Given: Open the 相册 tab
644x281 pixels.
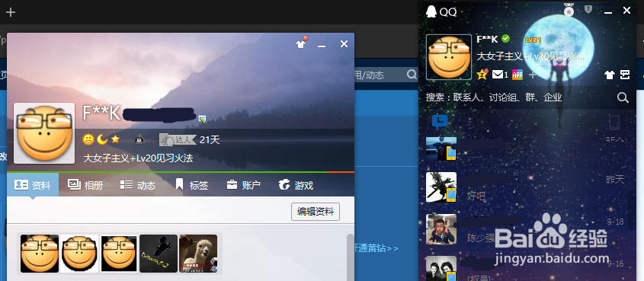Looking at the screenshot, I should (85, 185).
